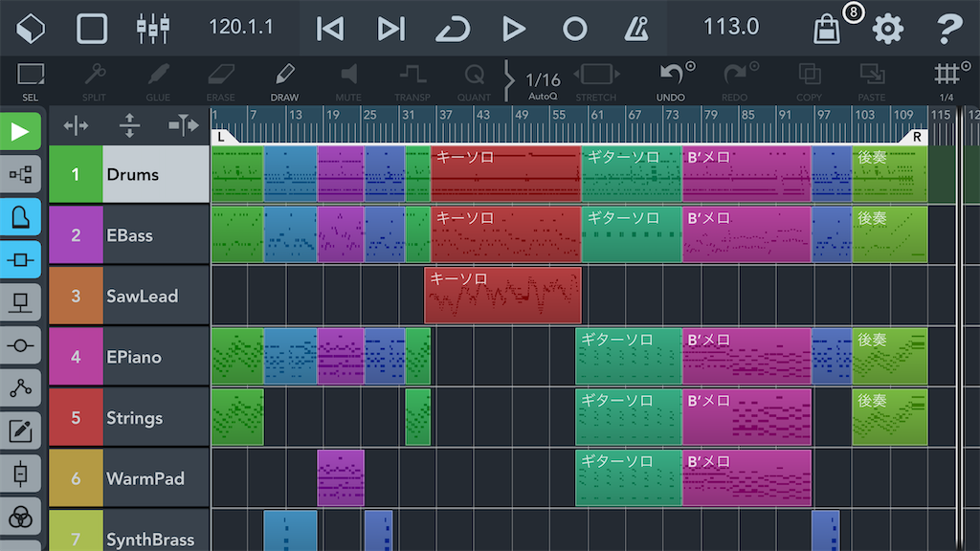Select EBass B'メロ magenta clip
This screenshot has height=551, width=980.
(x=746, y=235)
